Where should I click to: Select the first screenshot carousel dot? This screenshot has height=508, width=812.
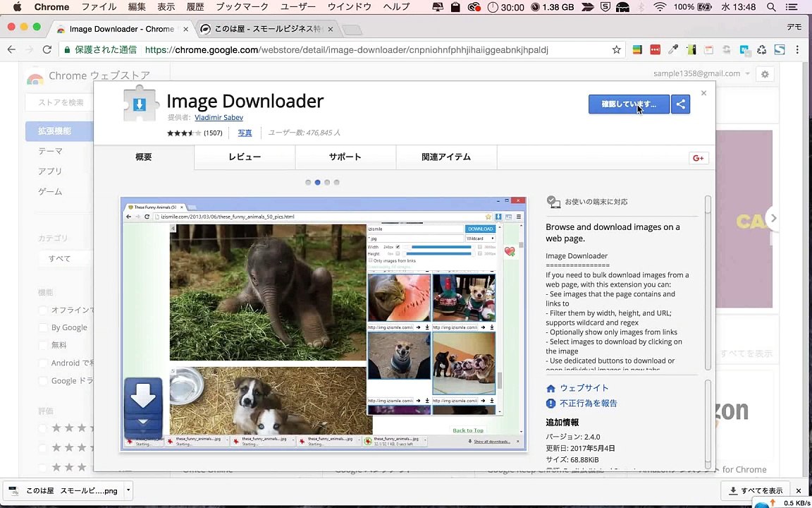pos(308,183)
